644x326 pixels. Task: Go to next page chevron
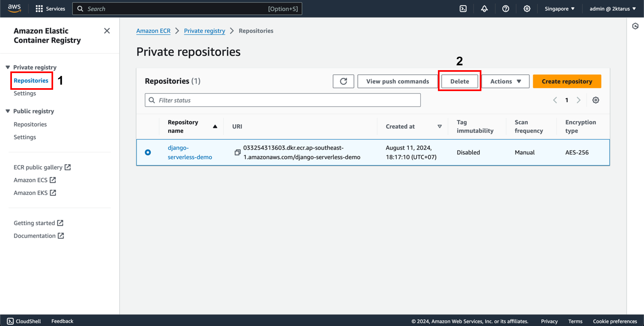(x=579, y=100)
